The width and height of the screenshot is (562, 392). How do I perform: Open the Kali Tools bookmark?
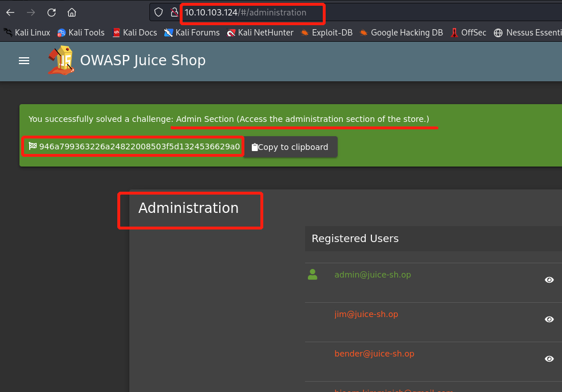click(81, 33)
